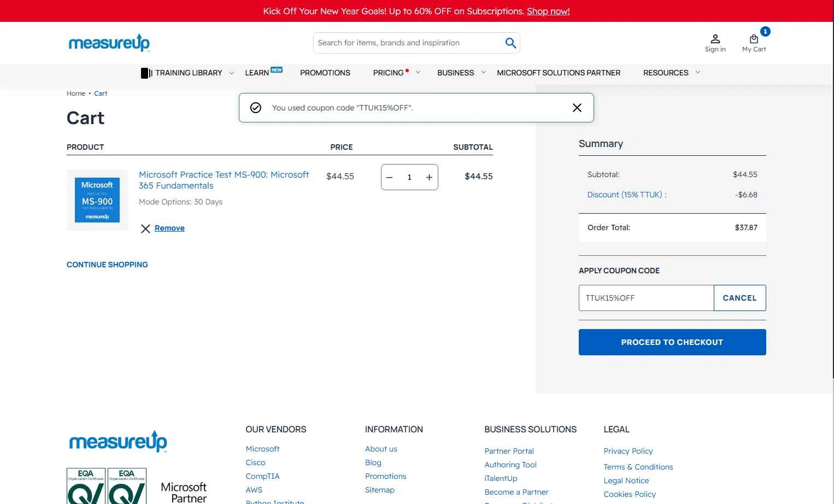The image size is (834, 504).
Task: Open Microsoft Practice Test MS-900 product link
Action: (x=224, y=180)
